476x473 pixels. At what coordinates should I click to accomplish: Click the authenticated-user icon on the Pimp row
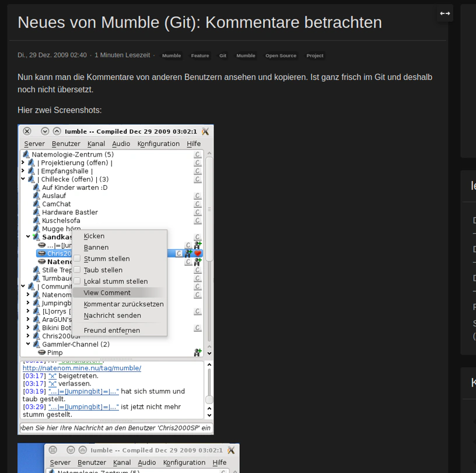198,353
